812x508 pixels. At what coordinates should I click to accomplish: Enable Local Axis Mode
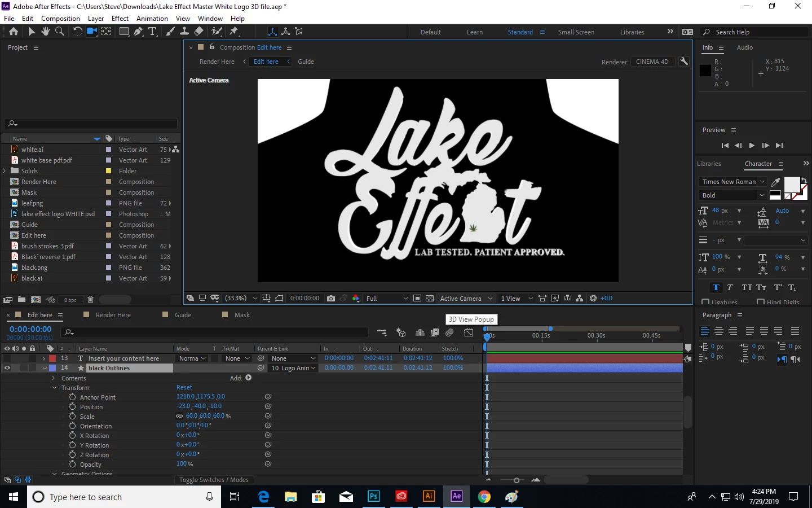272,32
